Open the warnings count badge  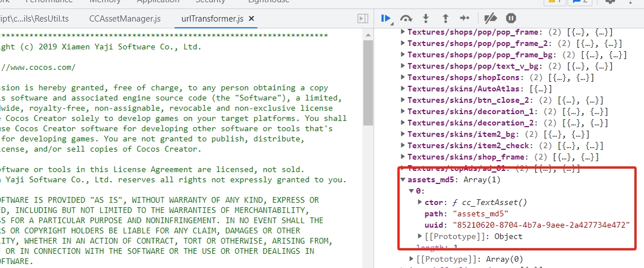(554, 1)
